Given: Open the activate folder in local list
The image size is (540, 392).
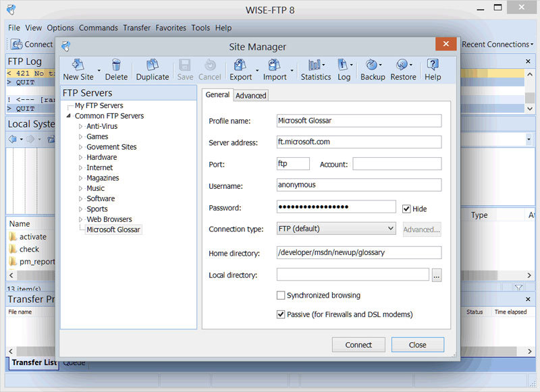Looking at the screenshot, I should pyautogui.click(x=28, y=237).
